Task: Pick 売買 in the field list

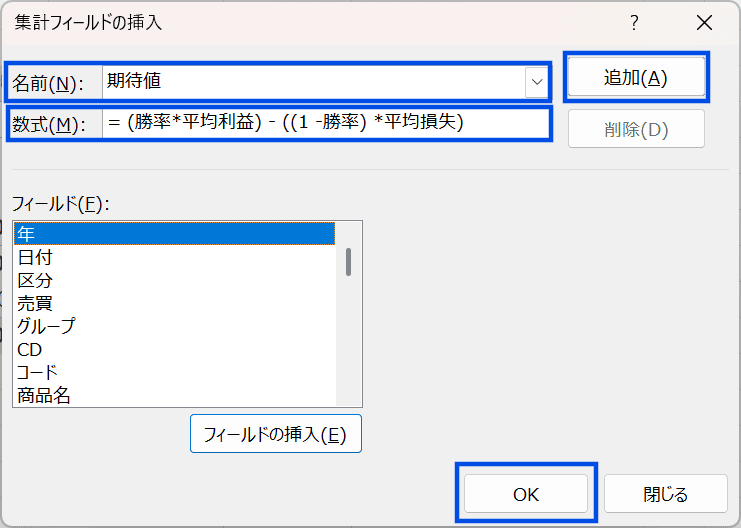Action: point(174,303)
